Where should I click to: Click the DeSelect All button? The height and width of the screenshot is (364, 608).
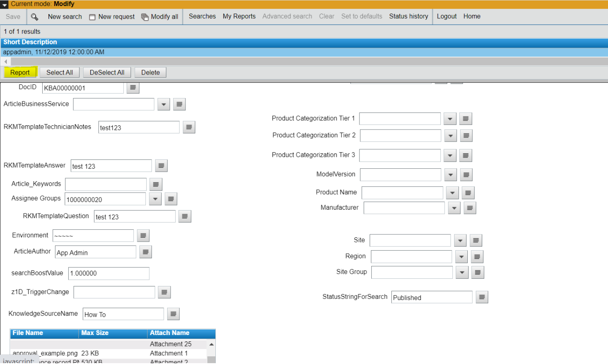(107, 72)
